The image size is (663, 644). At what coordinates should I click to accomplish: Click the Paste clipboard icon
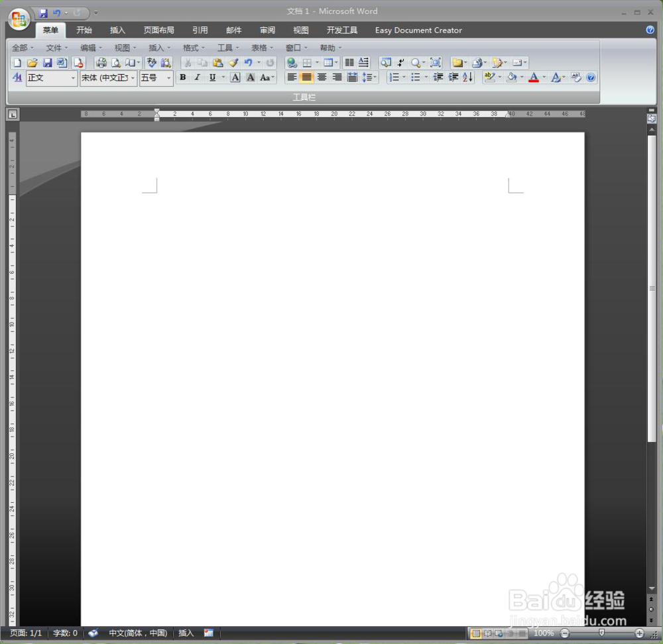coord(217,63)
